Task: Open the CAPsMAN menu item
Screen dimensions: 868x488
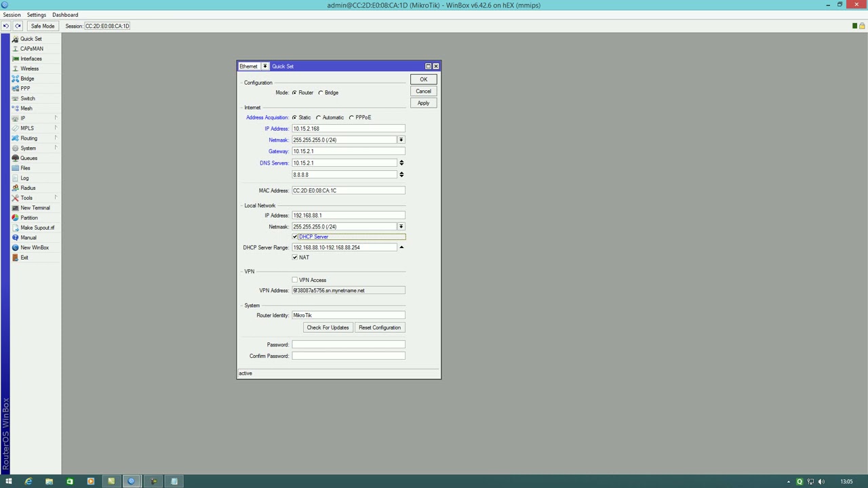Action: tap(31, 49)
